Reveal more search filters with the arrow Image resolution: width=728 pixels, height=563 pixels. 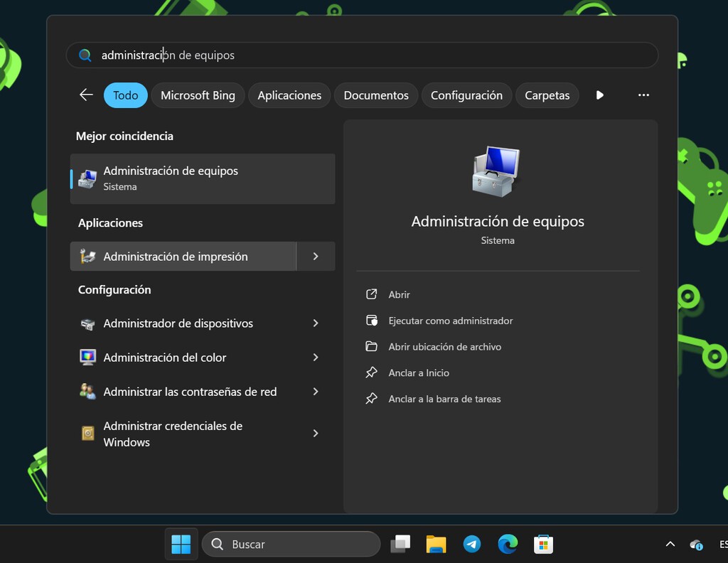[599, 95]
